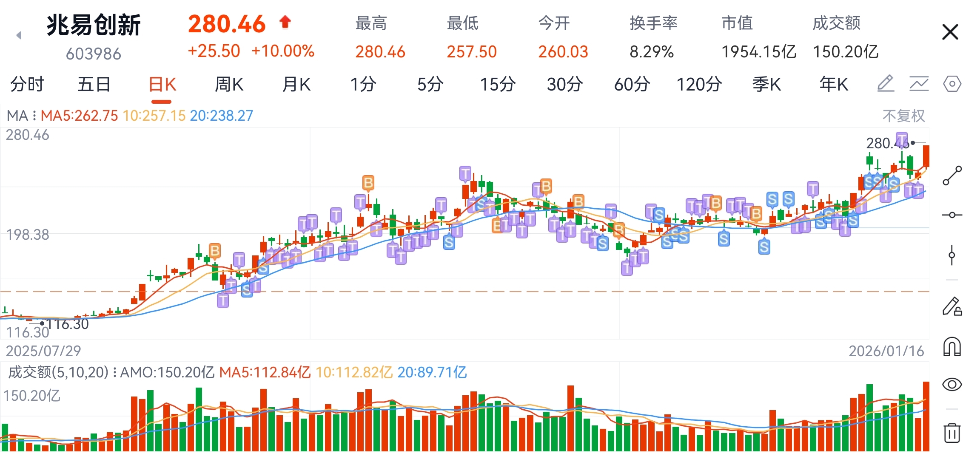The width and height of the screenshot is (980, 459).
Task: Toggle drawing visibility with eye icon
Action: [952, 385]
